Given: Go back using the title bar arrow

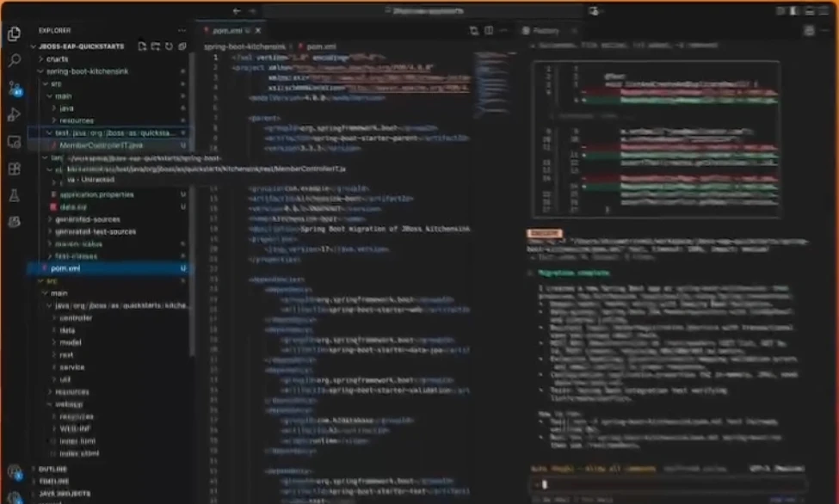Looking at the screenshot, I should click(237, 10).
